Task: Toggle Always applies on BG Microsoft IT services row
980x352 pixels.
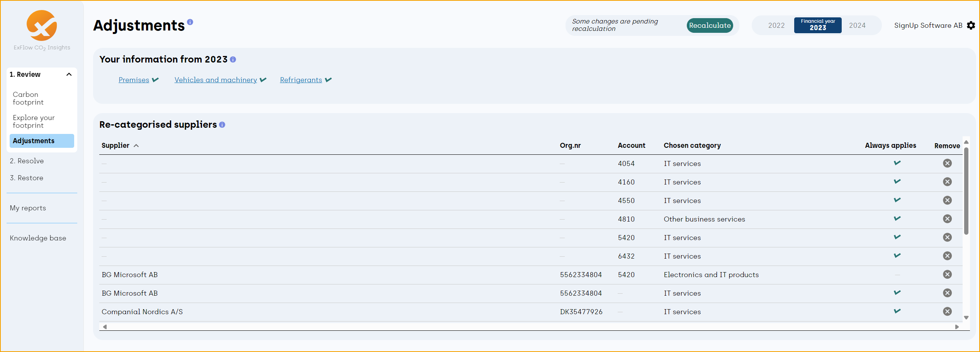Action: 897,293
